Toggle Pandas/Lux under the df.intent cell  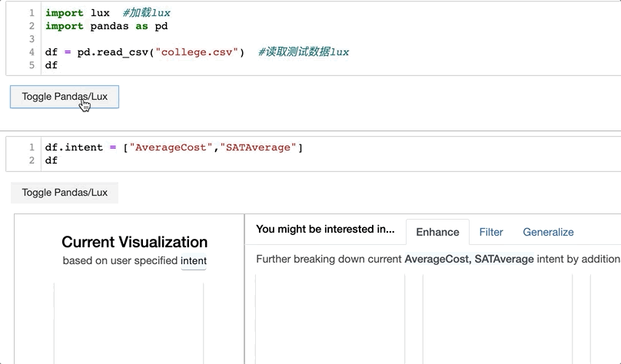coord(65,193)
